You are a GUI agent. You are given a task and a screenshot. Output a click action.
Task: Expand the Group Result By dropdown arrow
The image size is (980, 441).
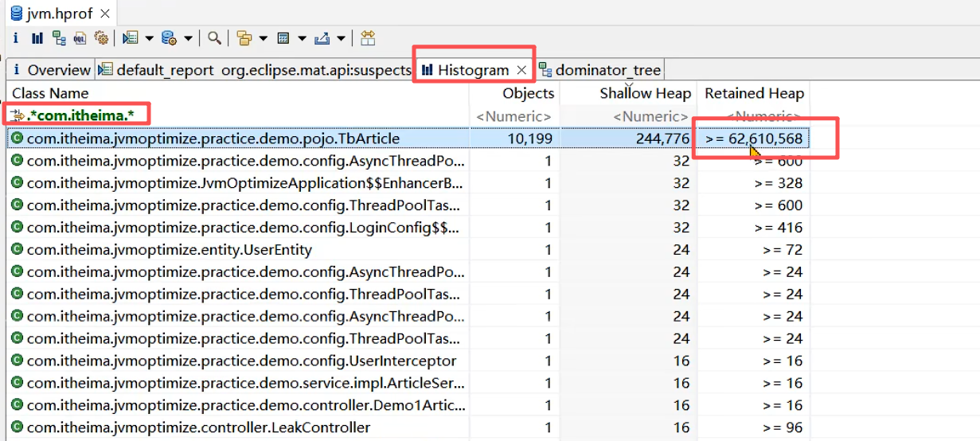263,38
